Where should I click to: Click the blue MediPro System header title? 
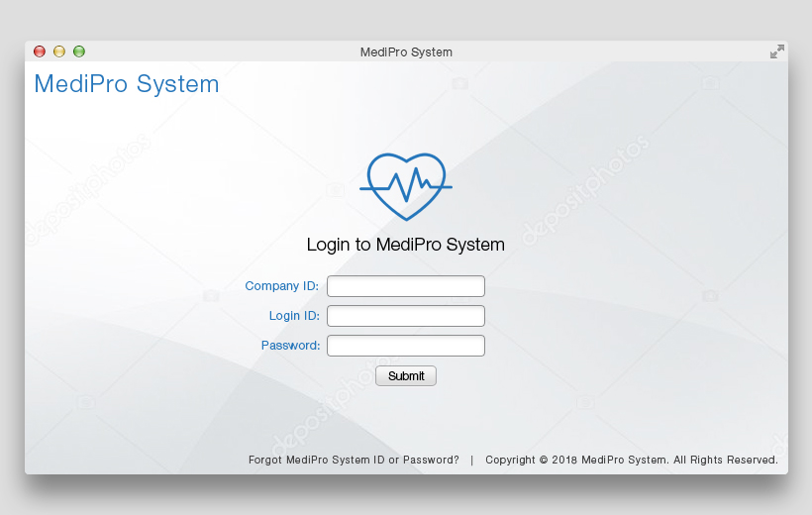[127, 84]
